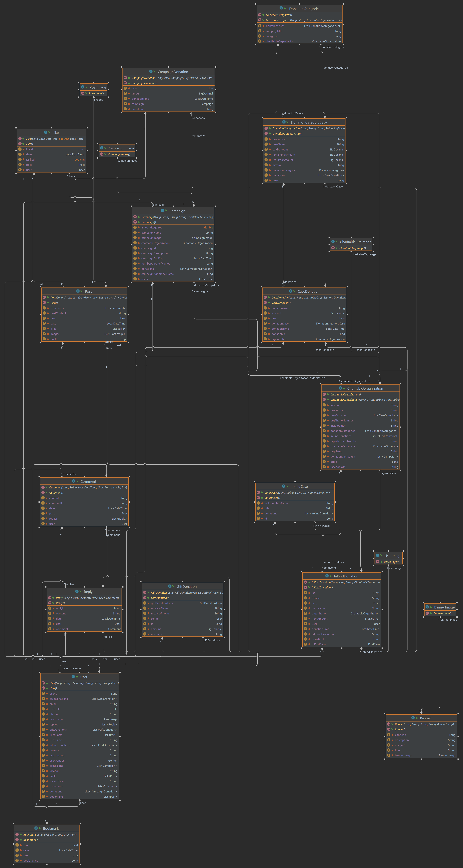Select the orgWhatsappNumber field in CharitableOrganization
This screenshot has height=868, width=463.
[344, 441]
